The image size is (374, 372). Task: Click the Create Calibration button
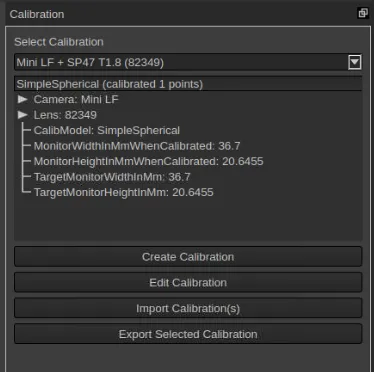point(188,257)
